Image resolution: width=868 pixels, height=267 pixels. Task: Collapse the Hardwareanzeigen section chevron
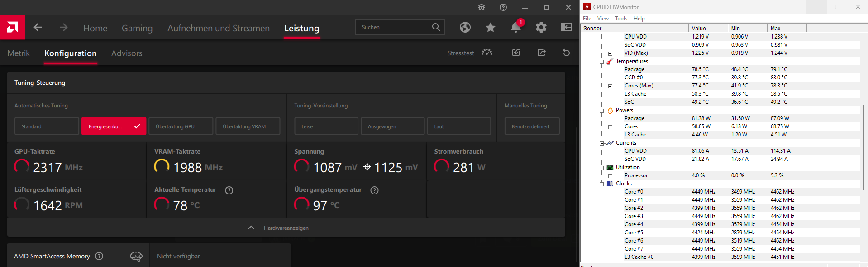click(x=251, y=228)
